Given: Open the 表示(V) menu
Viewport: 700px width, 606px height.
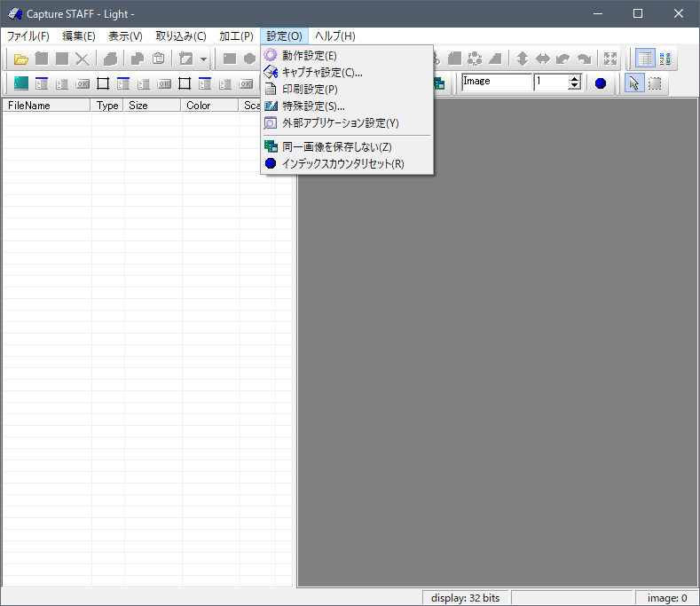Looking at the screenshot, I should pyautogui.click(x=125, y=36).
